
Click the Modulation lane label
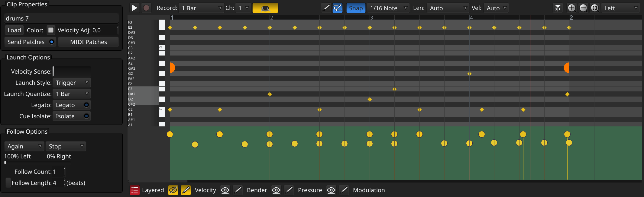(x=369, y=190)
